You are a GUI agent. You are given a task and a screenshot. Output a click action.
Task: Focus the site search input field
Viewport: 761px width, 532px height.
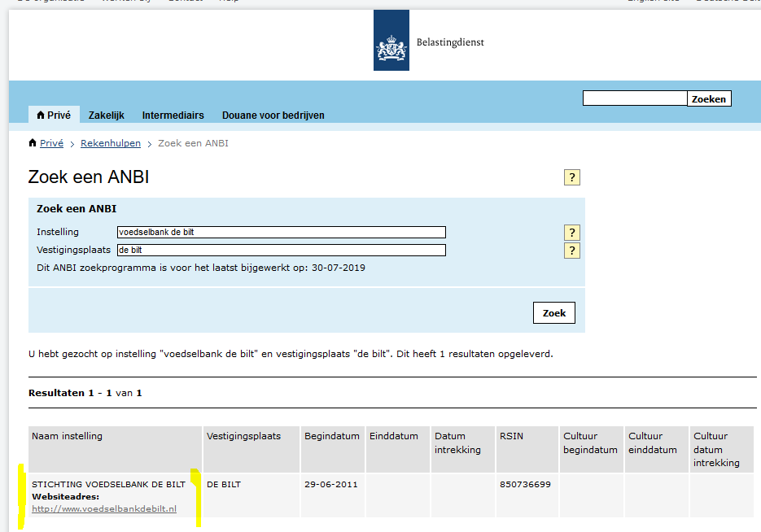[x=635, y=98]
